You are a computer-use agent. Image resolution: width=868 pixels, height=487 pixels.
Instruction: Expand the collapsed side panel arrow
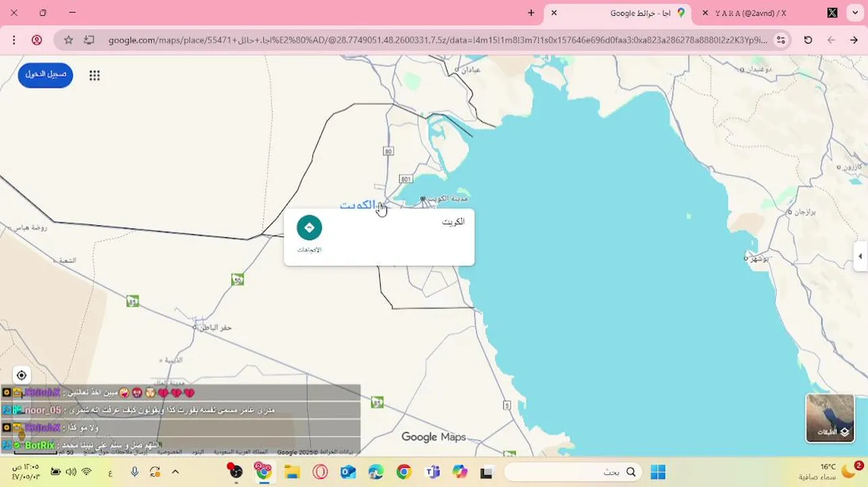pos(860,256)
